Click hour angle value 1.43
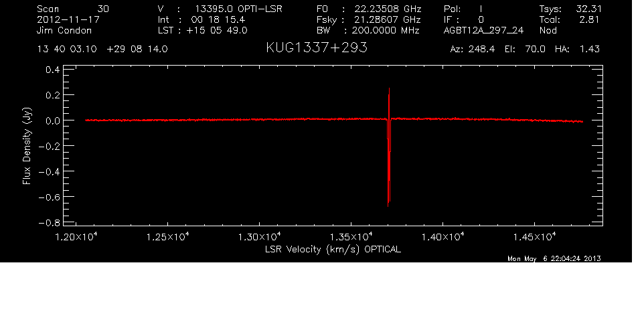This screenshot has height=328, width=644. coord(589,50)
